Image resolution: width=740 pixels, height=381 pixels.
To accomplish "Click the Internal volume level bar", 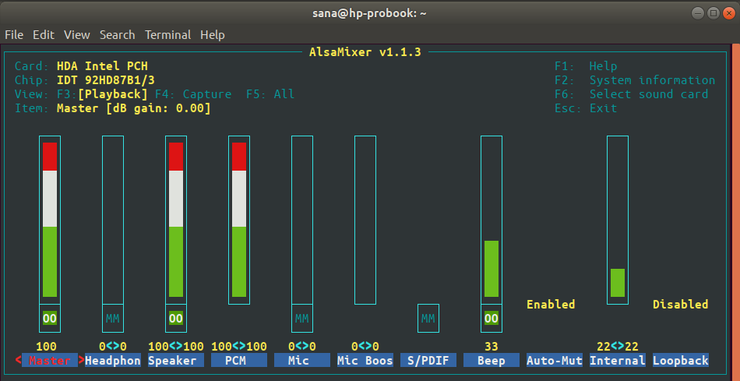I will click(x=618, y=220).
